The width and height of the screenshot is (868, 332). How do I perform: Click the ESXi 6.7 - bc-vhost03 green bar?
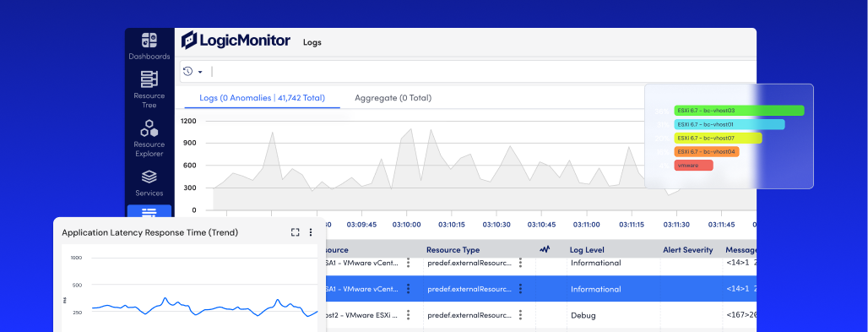click(x=739, y=111)
